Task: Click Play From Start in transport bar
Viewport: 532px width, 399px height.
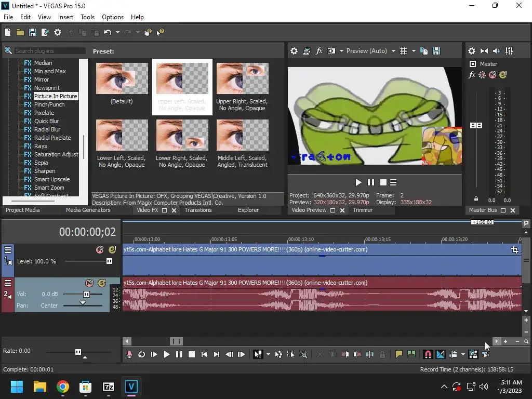Action: (x=154, y=354)
